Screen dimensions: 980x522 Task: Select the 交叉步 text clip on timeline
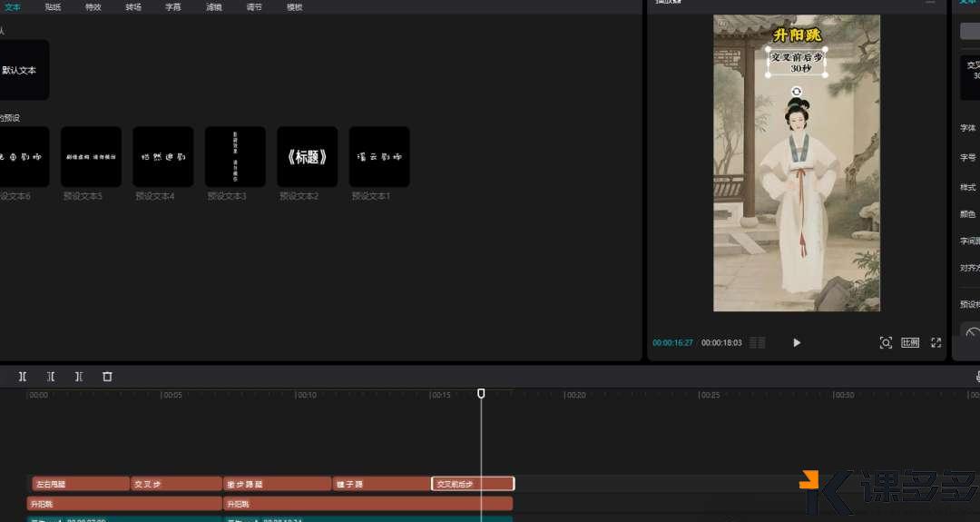click(x=176, y=484)
